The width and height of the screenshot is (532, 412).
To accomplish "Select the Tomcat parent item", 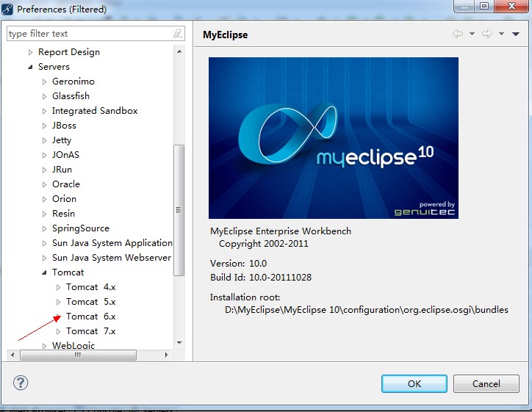I will 68,272.
